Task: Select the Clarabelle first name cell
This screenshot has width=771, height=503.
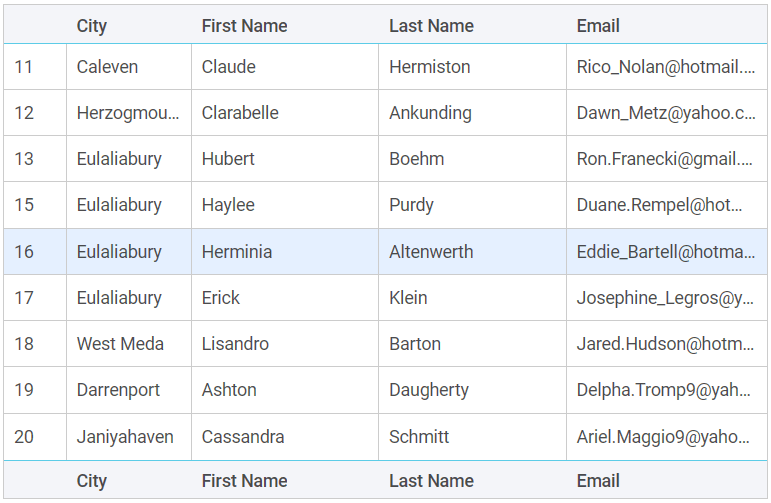Action: pyautogui.click(x=240, y=113)
